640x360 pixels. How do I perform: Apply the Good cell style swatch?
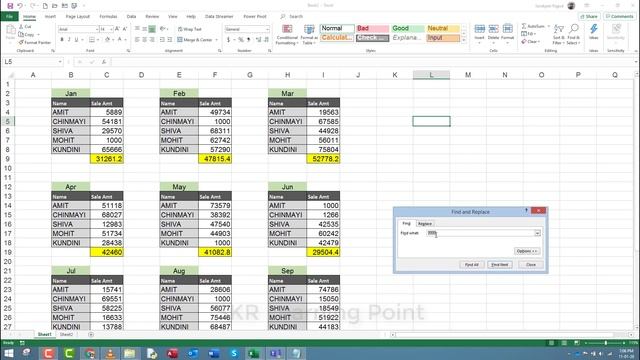(408, 28)
